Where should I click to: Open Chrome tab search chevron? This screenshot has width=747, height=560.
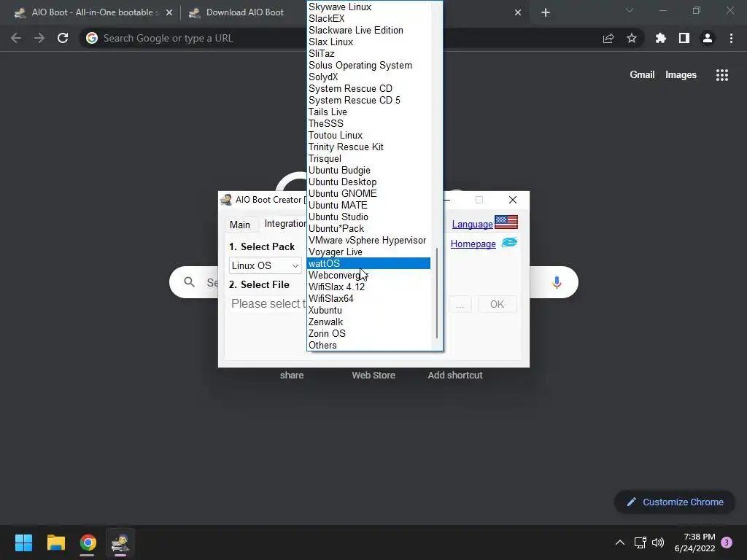(630, 10)
